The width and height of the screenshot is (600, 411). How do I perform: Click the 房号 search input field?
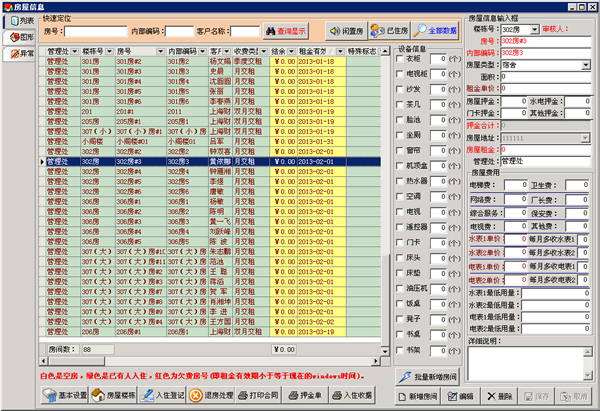point(96,31)
